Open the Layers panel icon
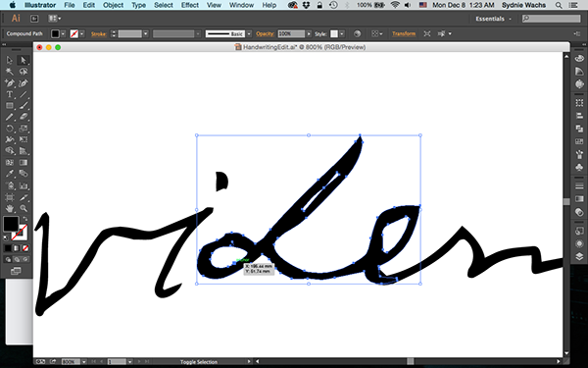Viewport: 588px width, 368px height. [579, 256]
